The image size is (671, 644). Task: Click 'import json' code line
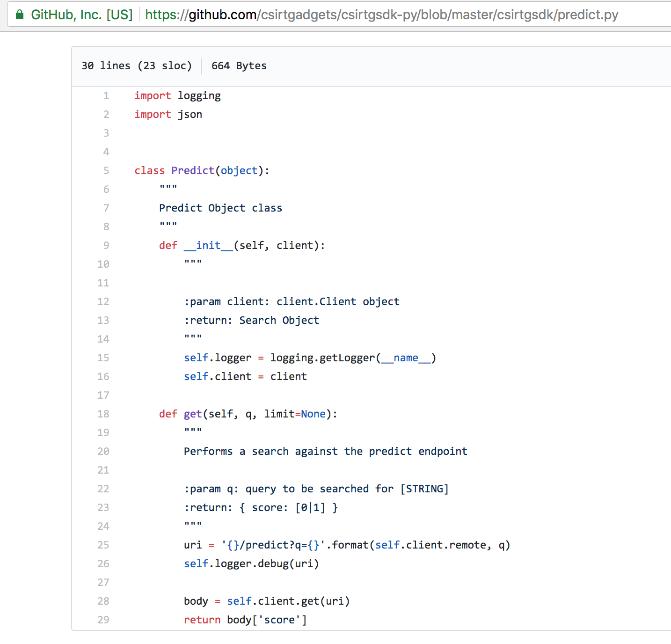[168, 115]
